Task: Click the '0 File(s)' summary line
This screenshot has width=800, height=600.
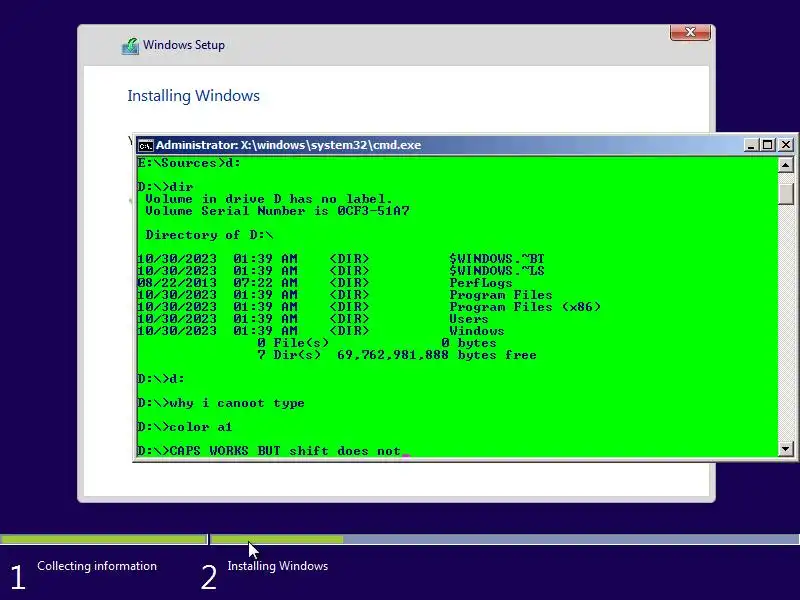Action: click(x=377, y=343)
